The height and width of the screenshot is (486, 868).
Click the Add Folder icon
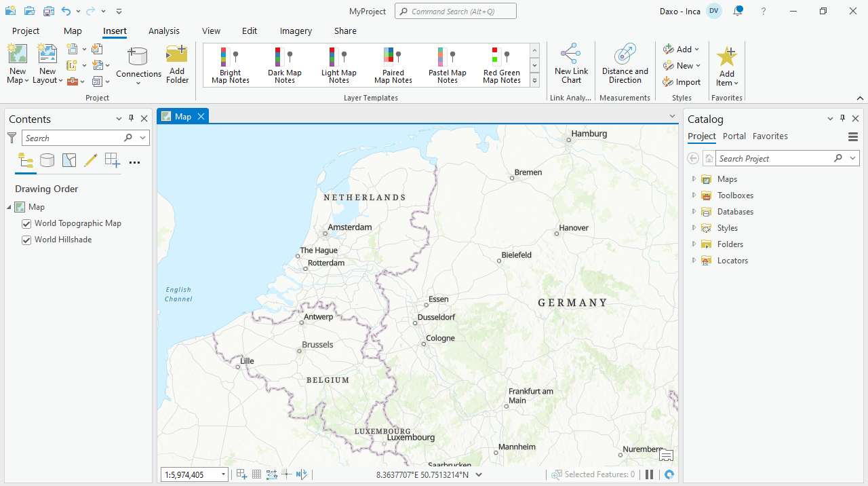177,54
